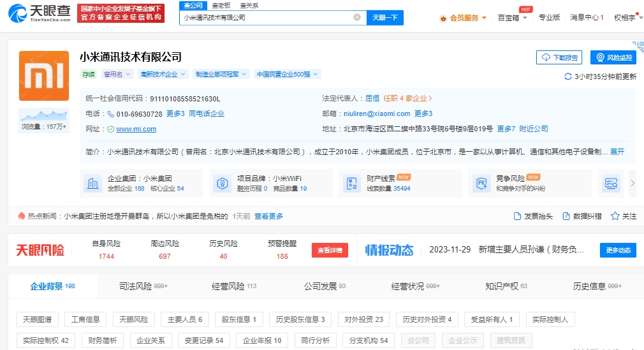
Task: Click the phone icon before 010-69630728
Action: 110,113
